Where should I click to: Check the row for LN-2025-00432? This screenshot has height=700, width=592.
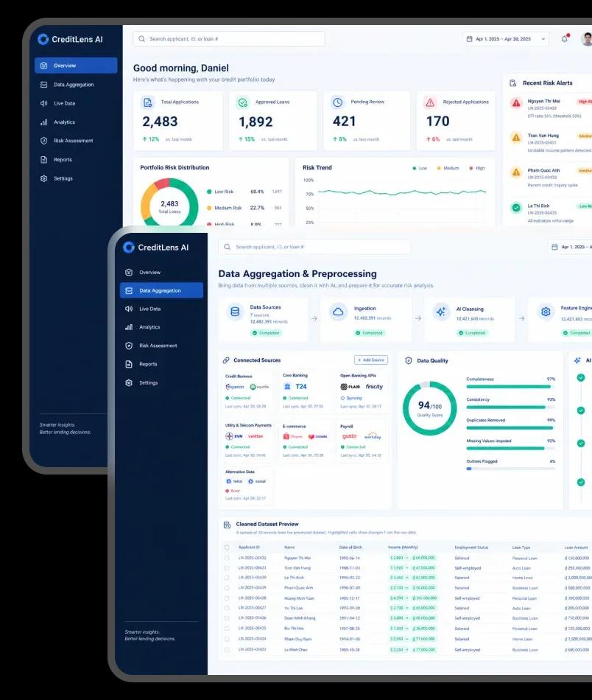point(227,558)
